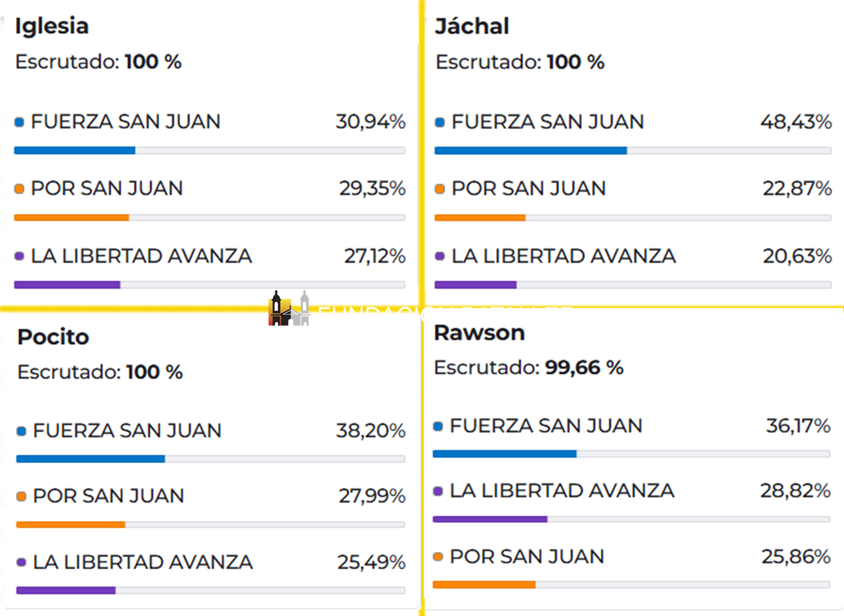Select the Jáchal department heading
The height and width of the screenshot is (616, 844).
472,27
